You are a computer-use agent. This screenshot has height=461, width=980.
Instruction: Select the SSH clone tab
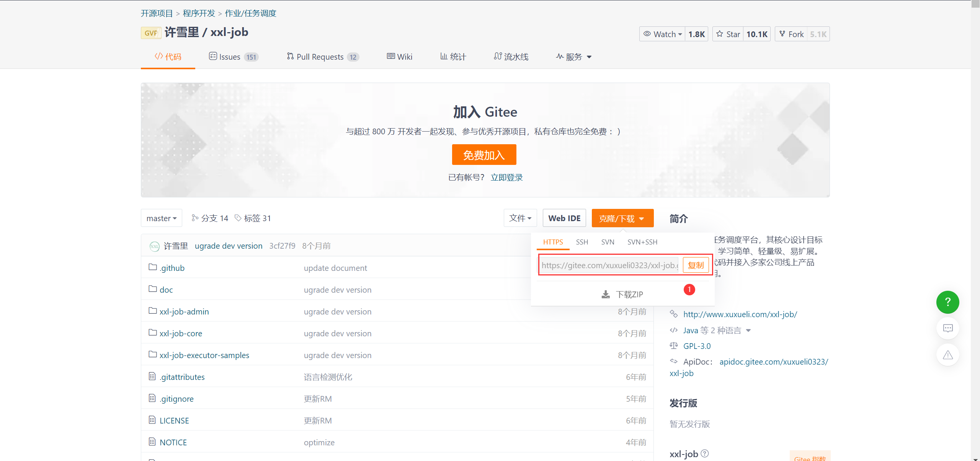pyautogui.click(x=582, y=242)
